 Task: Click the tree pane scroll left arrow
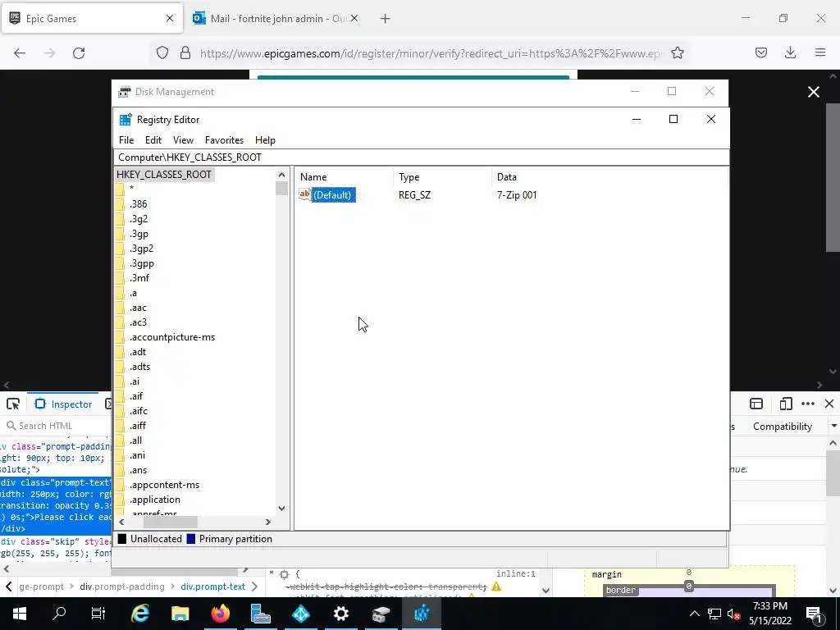click(x=121, y=522)
